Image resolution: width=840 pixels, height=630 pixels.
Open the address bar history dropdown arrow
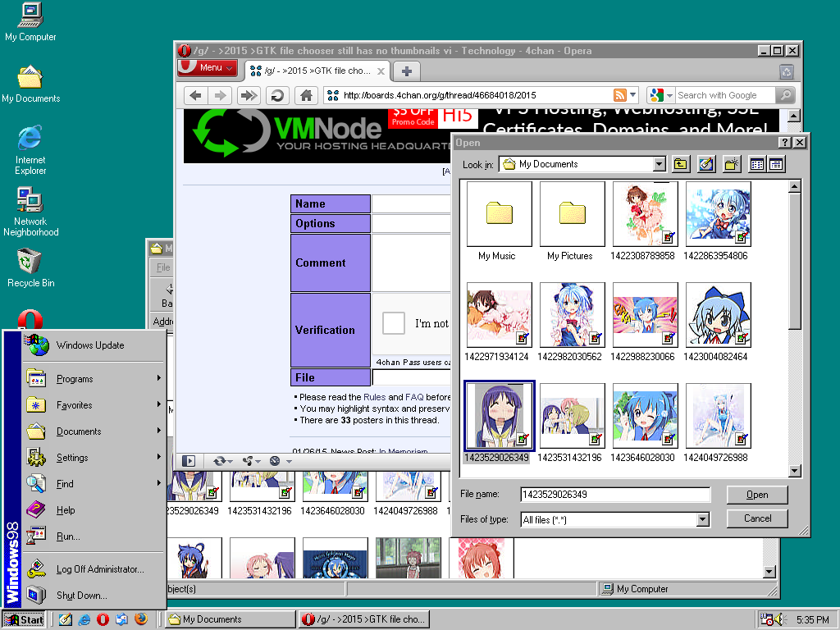coord(632,95)
